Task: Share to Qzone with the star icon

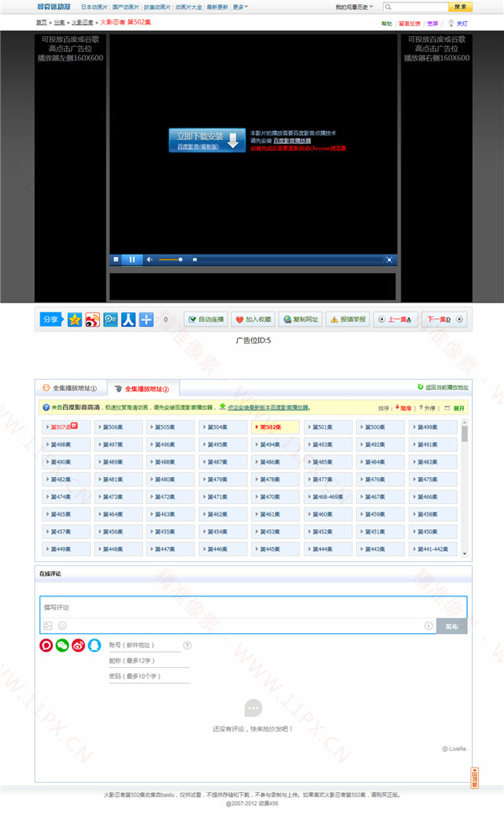Action: [x=75, y=319]
